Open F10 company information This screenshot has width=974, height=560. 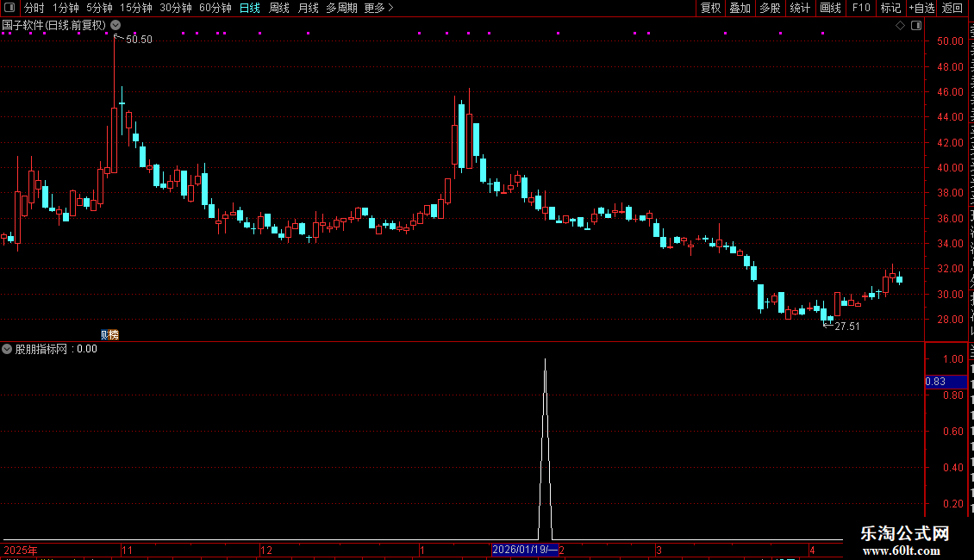[861, 8]
